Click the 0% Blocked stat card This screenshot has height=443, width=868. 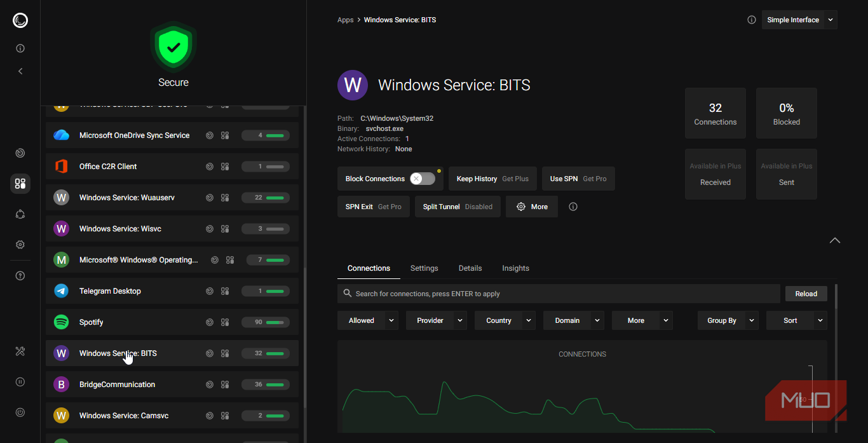tap(787, 113)
